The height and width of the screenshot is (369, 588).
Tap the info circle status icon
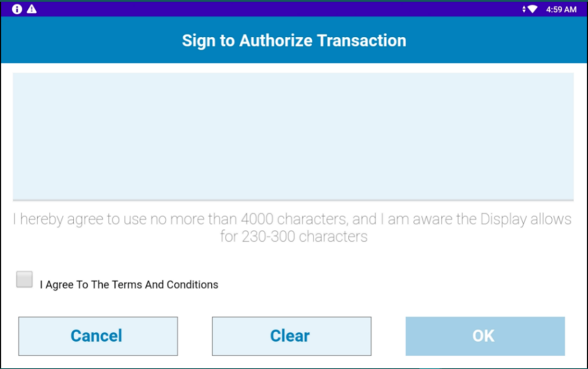tap(17, 9)
